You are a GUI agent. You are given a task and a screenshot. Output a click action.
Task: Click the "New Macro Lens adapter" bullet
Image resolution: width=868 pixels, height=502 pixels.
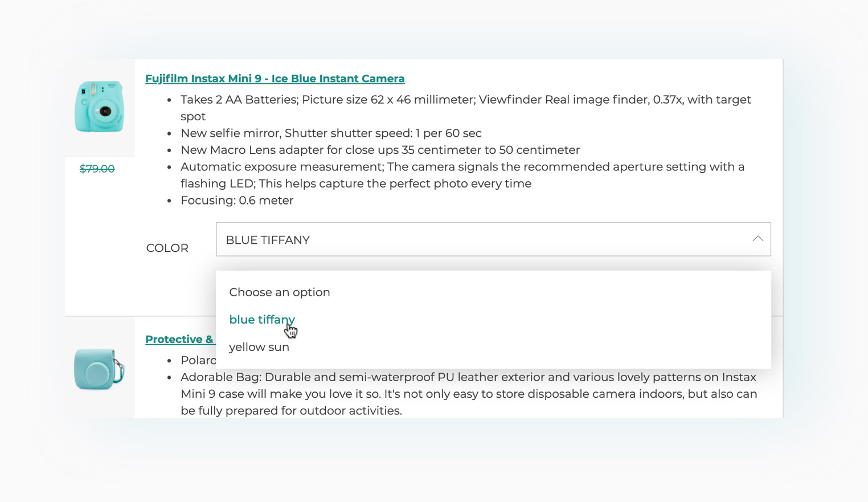click(x=380, y=150)
